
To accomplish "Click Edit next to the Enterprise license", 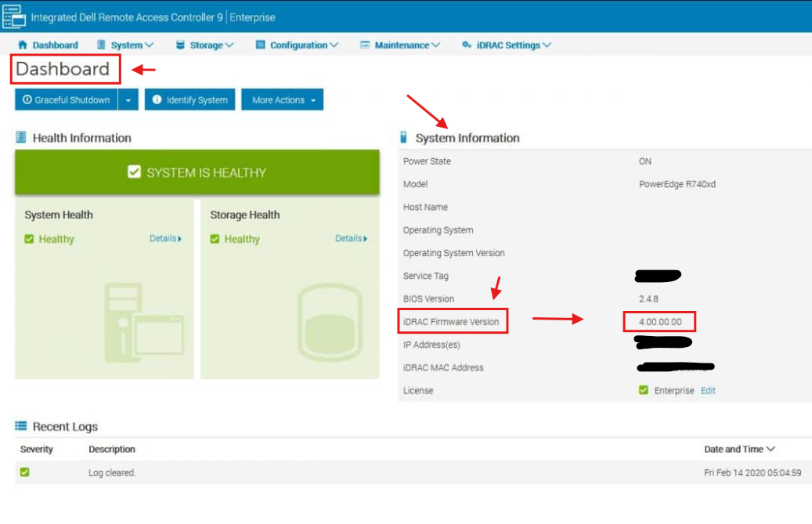I will pos(708,390).
